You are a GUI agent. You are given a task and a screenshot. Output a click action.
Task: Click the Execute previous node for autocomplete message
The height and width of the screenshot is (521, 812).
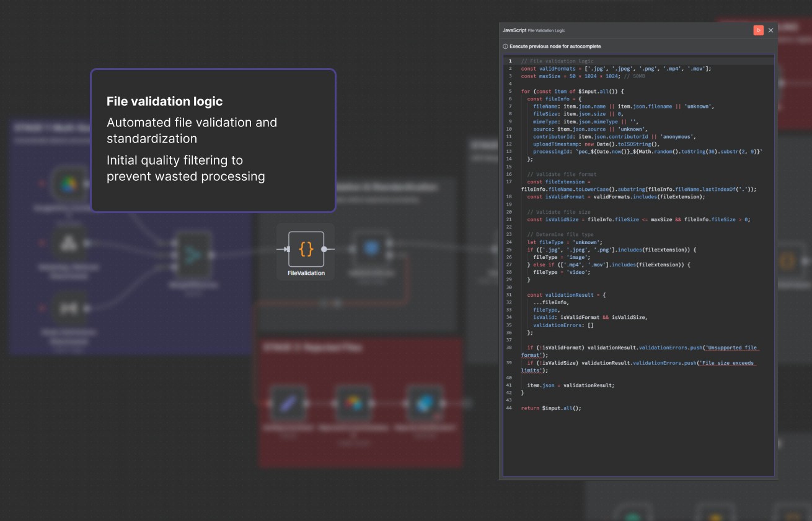point(555,46)
